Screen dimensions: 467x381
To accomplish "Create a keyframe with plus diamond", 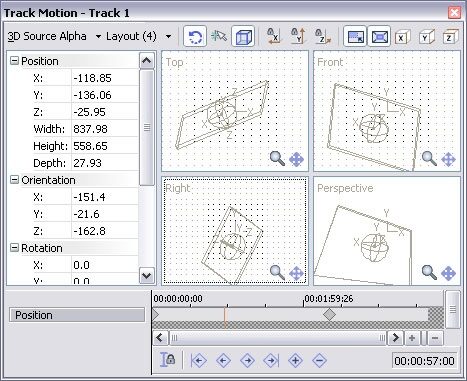I will point(295,360).
